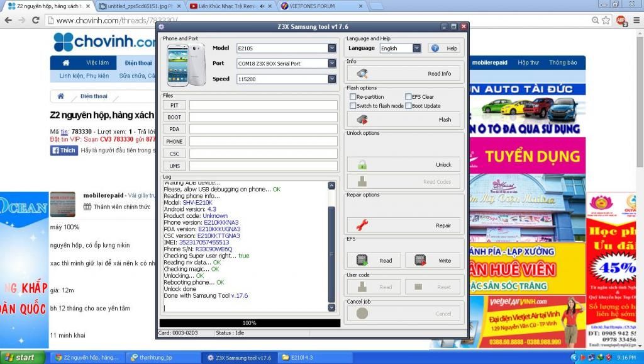
Task: Open Điện thoại menu on chovinh
Action: pos(138,63)
